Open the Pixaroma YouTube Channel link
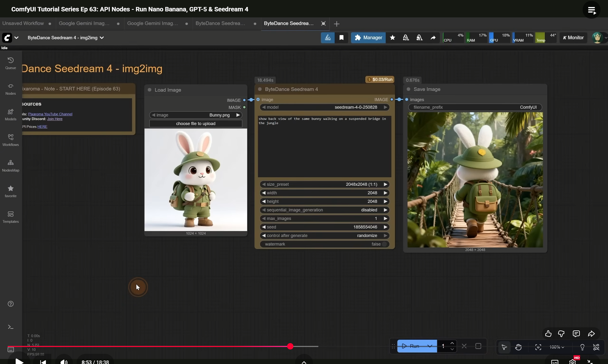608x364 pixels. point(50,114)
